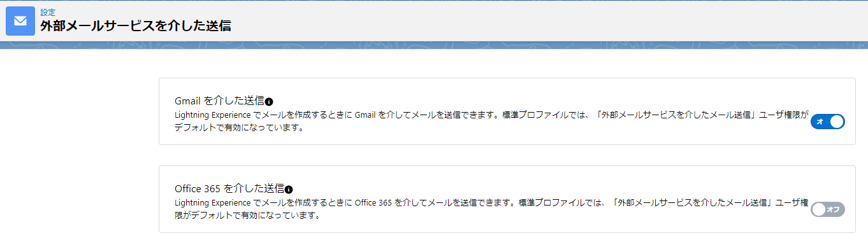Go to 設定 breadcrumb link
Screen dimensions: 868x238
point(48,12)
